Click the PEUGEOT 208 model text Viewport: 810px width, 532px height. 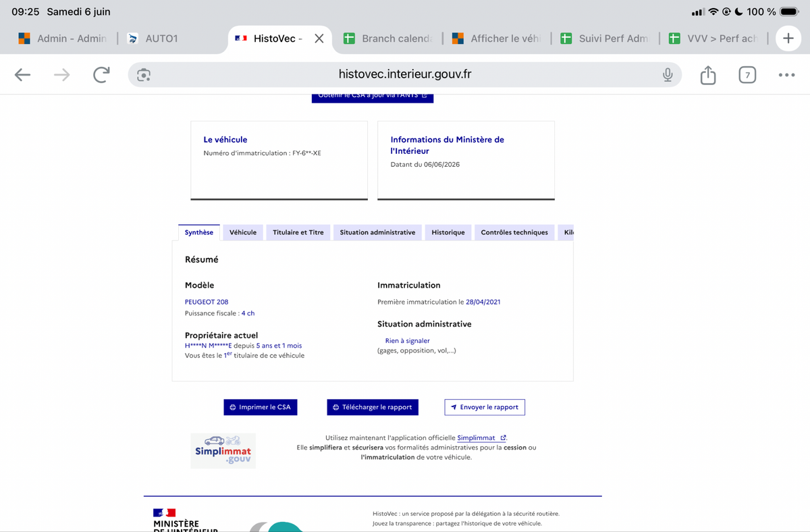tap(207, 302)
